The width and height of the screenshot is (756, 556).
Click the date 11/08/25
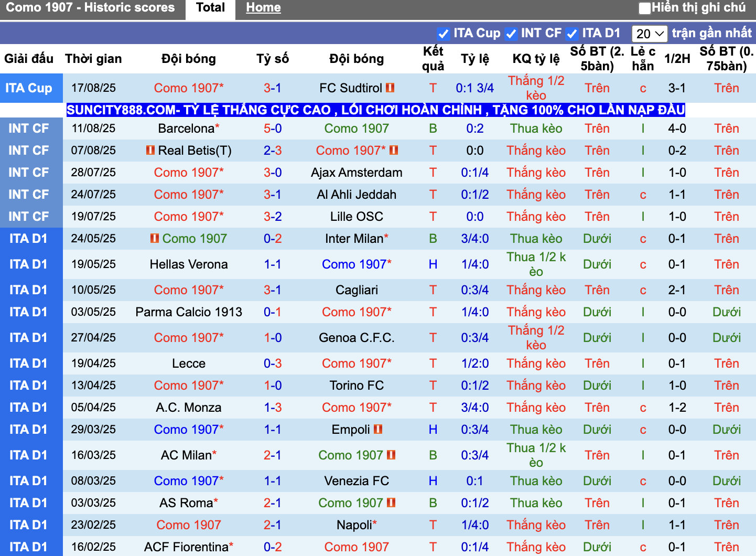[x=93, y=129]
